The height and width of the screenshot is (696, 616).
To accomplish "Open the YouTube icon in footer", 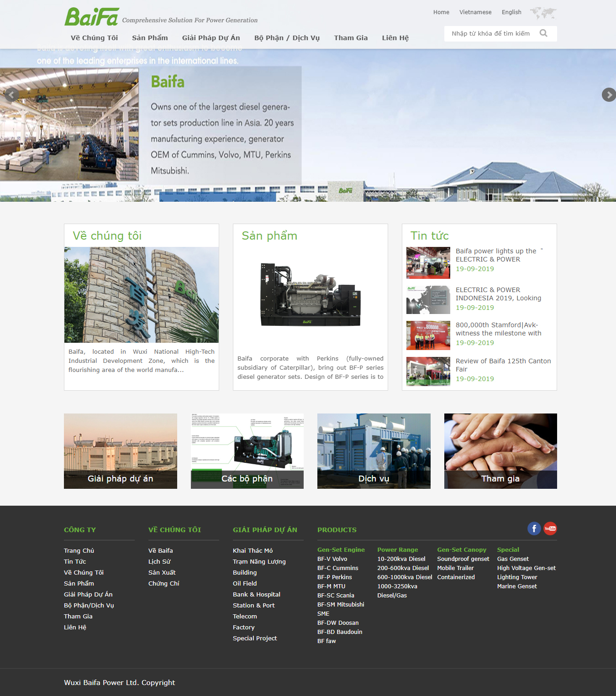I will click(550, 529).
